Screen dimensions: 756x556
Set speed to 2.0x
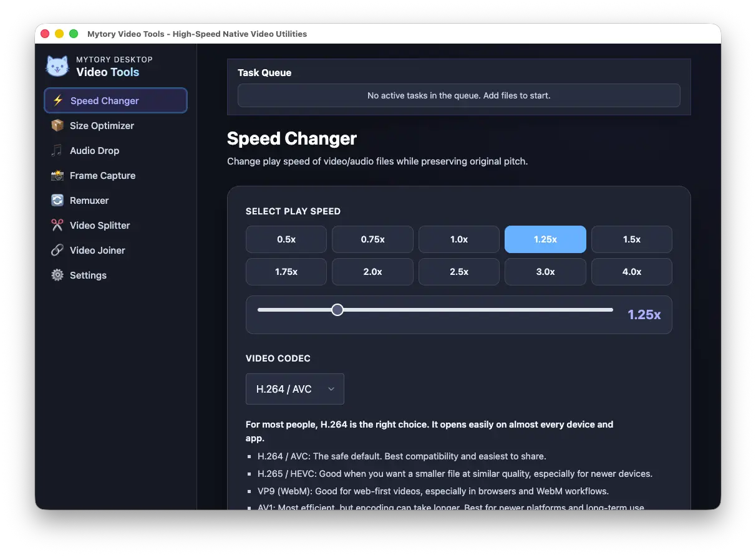[x=372, y=272]
